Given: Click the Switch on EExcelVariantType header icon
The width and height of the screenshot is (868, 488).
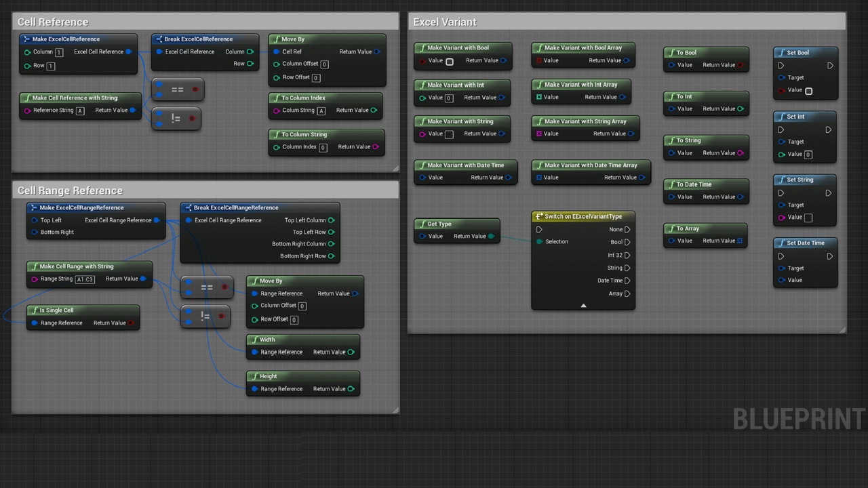Looking at the screenshot, I should pyautogui.click(x=539, y=216).
